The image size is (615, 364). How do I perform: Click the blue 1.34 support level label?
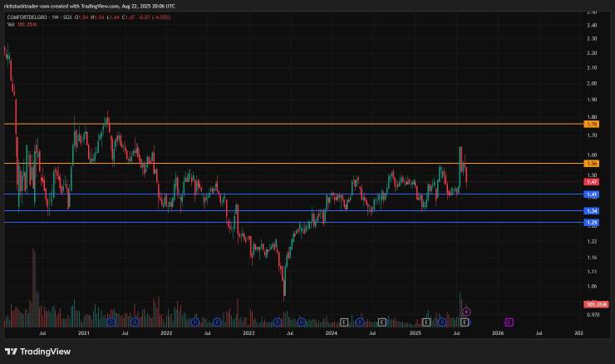[x=592, y=211]
